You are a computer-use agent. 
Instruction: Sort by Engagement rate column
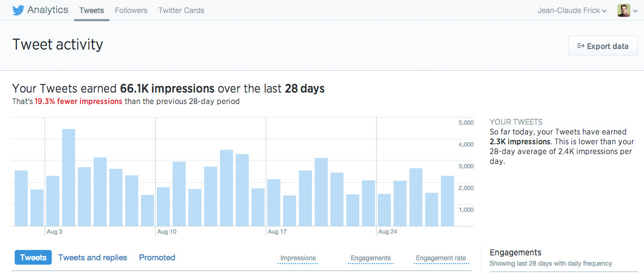click(x=441, y=258)
